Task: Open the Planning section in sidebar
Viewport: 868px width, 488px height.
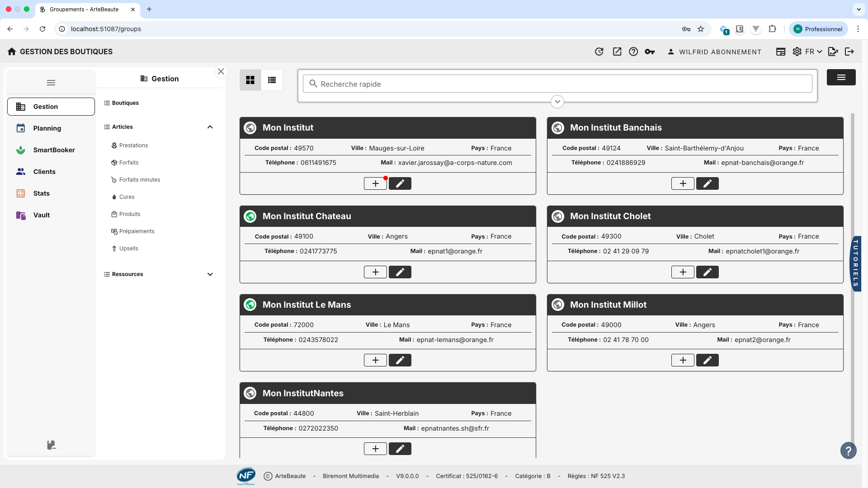Action: point(47,128)
